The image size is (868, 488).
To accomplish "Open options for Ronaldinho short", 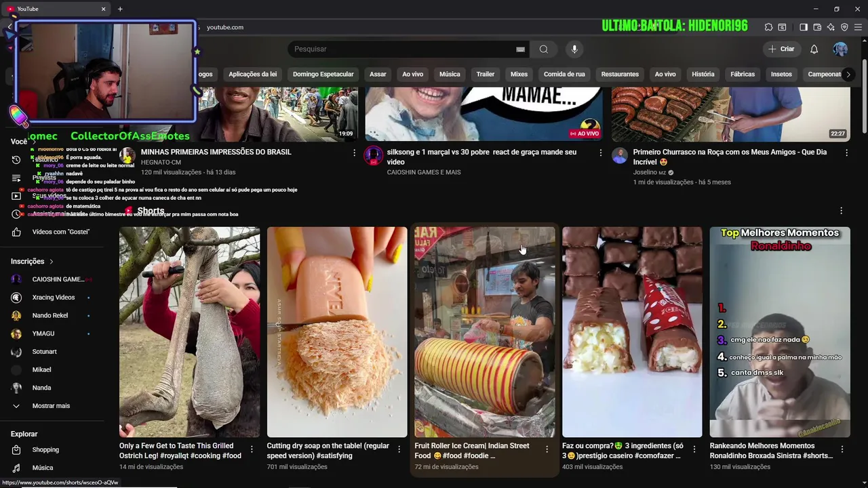I will [842, 449].
